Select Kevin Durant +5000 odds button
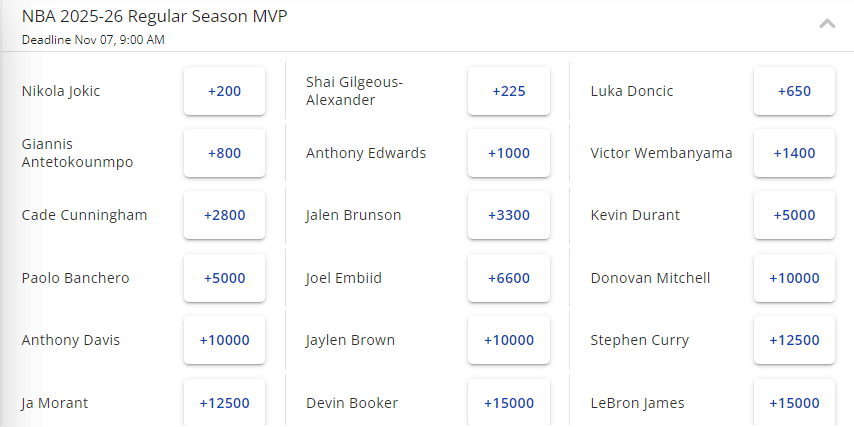The width and height of the screenshot is (854, 427). (x=794, y=215)
